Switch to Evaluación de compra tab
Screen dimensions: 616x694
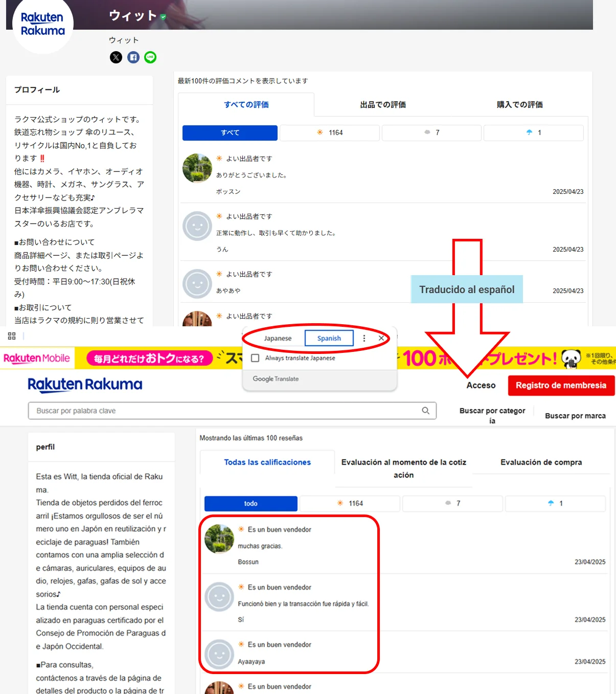(541, 462)
